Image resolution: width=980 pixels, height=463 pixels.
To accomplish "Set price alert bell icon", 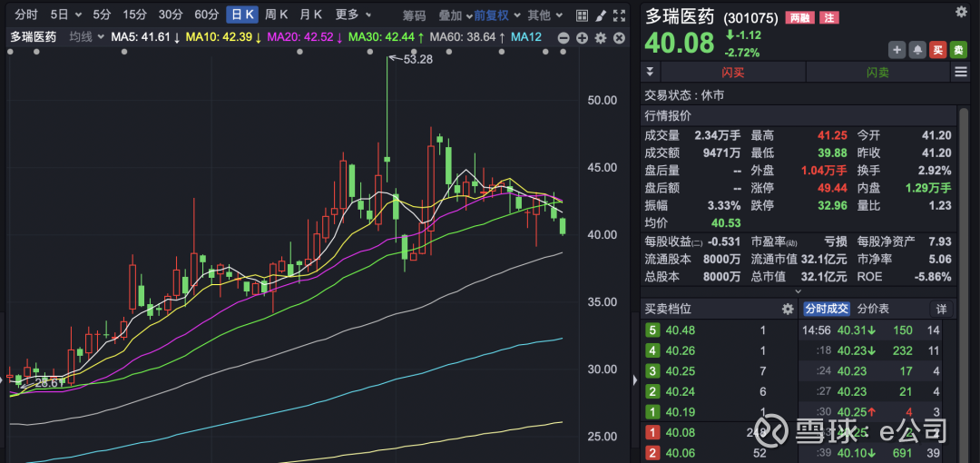I will pos(916,49).
